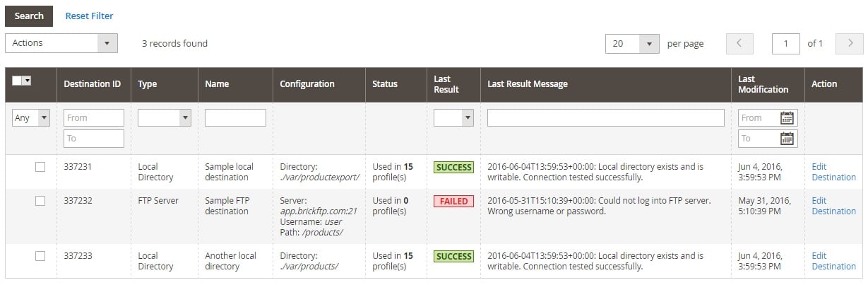Sort by the Last Result Message header

pos(528,84)
